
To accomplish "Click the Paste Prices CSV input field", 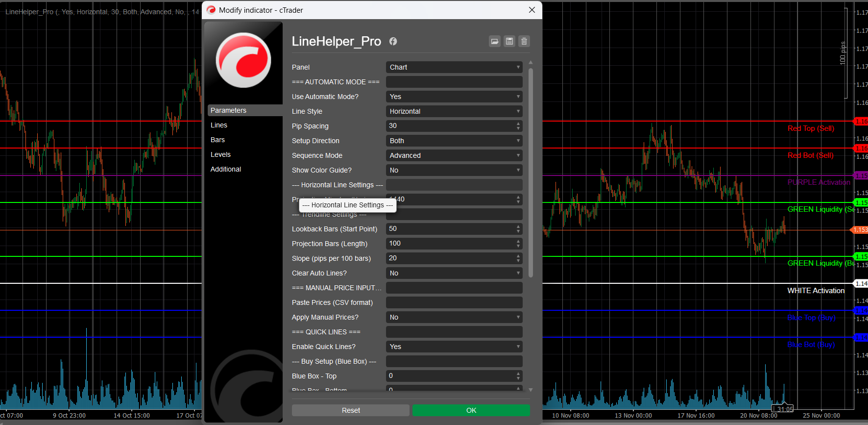I will pyautogui.click(x=454, y=302).
